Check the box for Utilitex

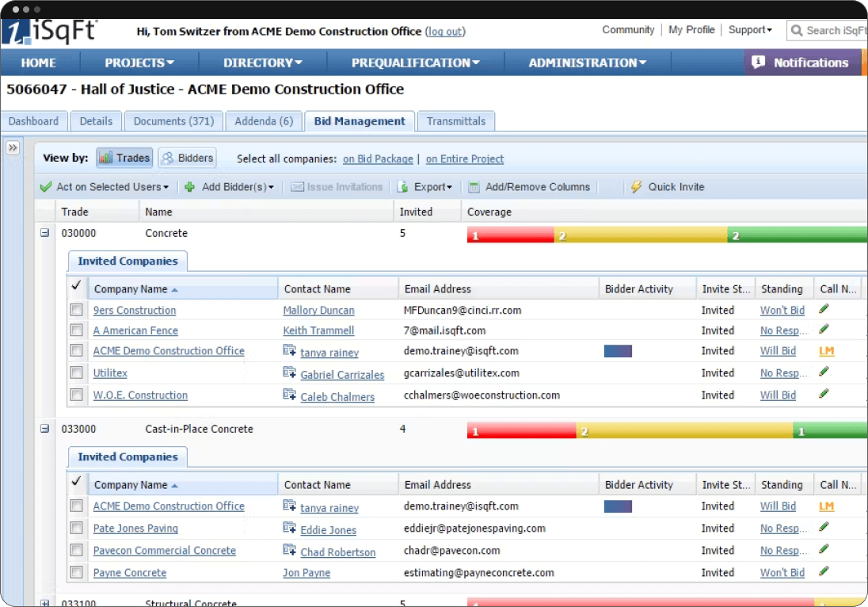coord(77,372)
